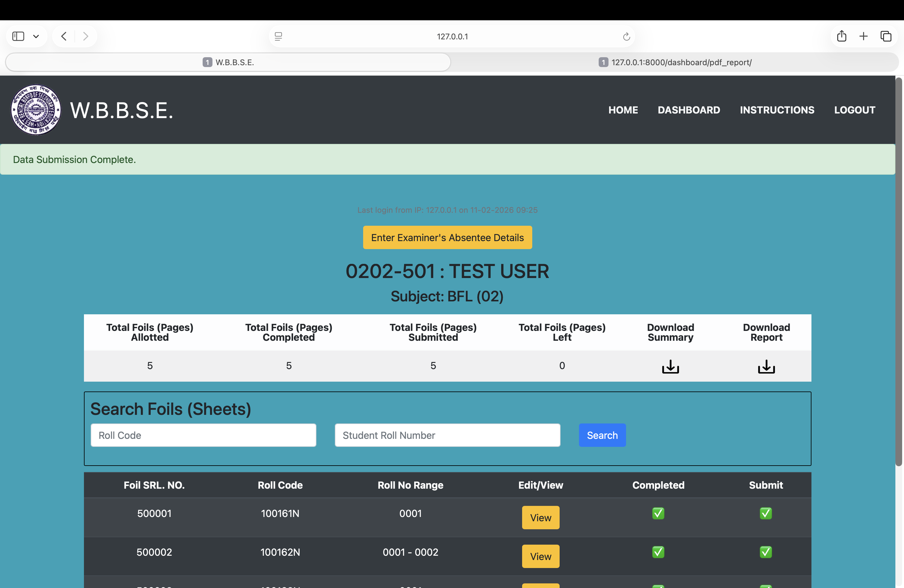Expand the sidebar dropdown chevron

pos(36,37)
